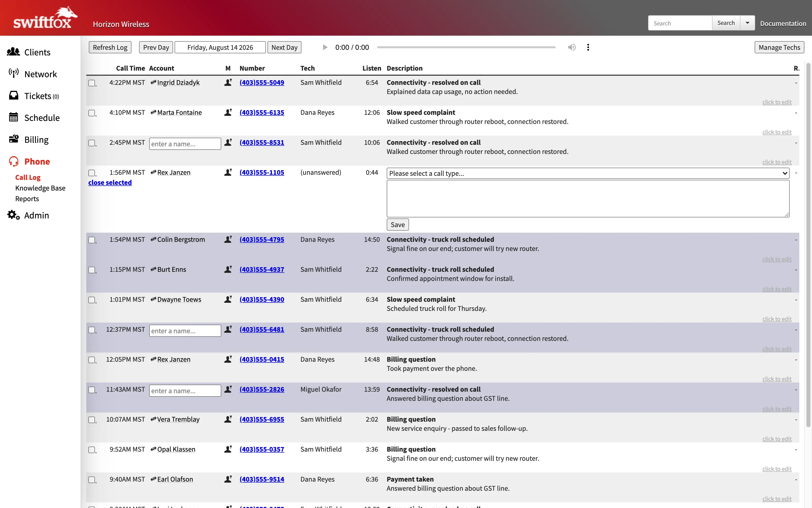Go to the Clients section
This screenshot has height=508, width=812.
coord(37,52)
